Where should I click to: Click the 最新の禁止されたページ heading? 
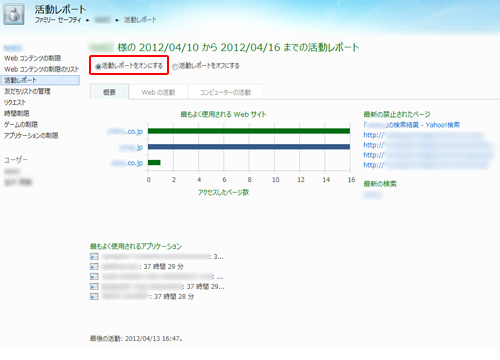[397, 114]
